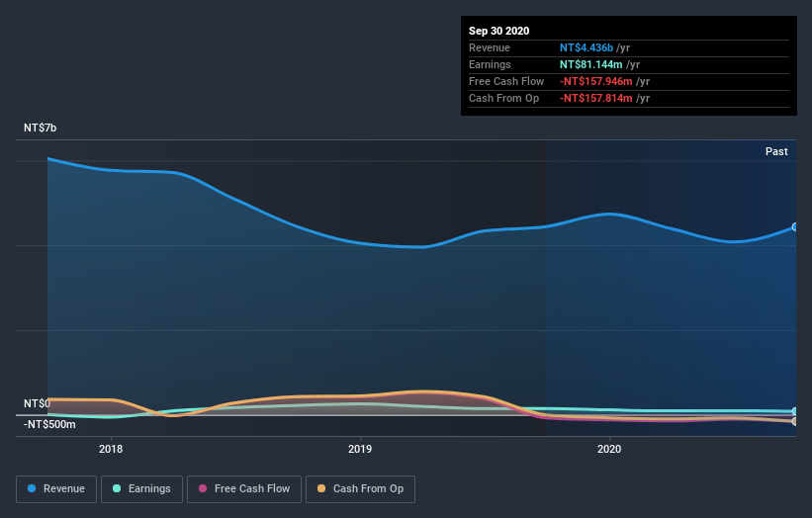Screen dimensions: 812x518
Task: Toggle the Free Cash Flow legend button
Action: (244, 489)
